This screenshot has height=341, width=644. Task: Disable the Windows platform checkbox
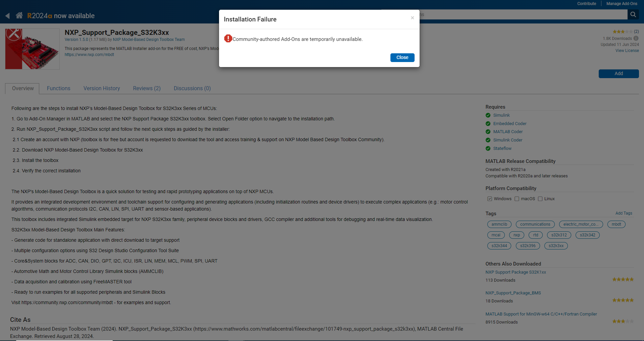pos(490,198)
